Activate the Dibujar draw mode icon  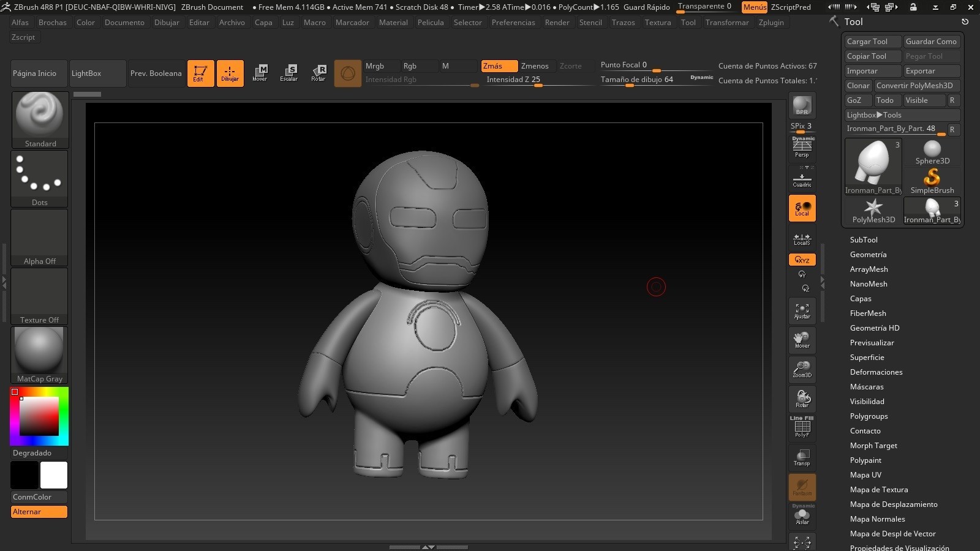pyautogui.click(x=230, y=73)
